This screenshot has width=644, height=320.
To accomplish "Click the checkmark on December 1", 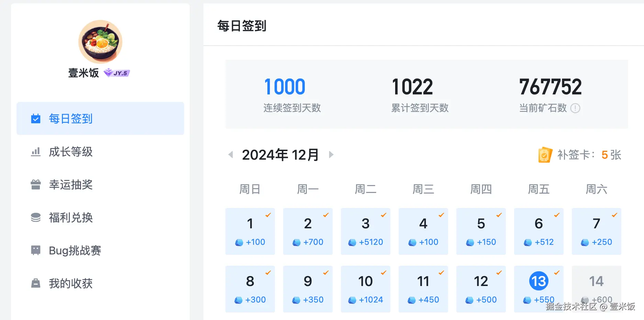I will (268, 215).
